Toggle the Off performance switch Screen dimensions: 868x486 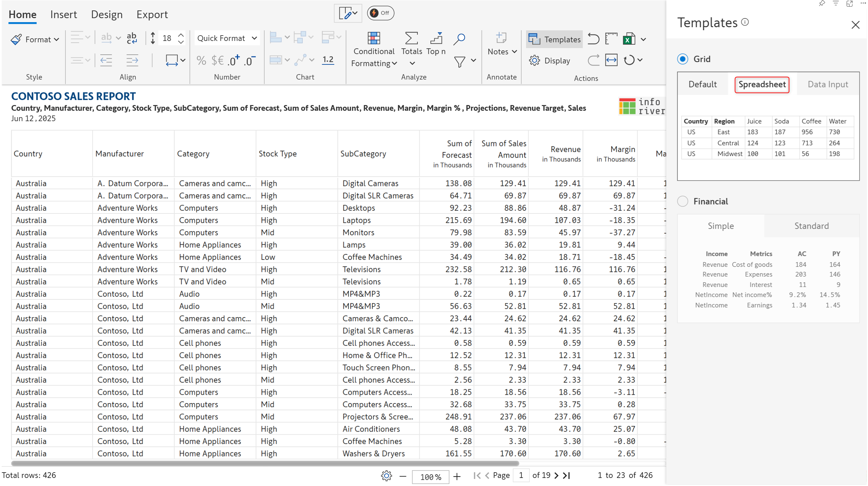380,13
